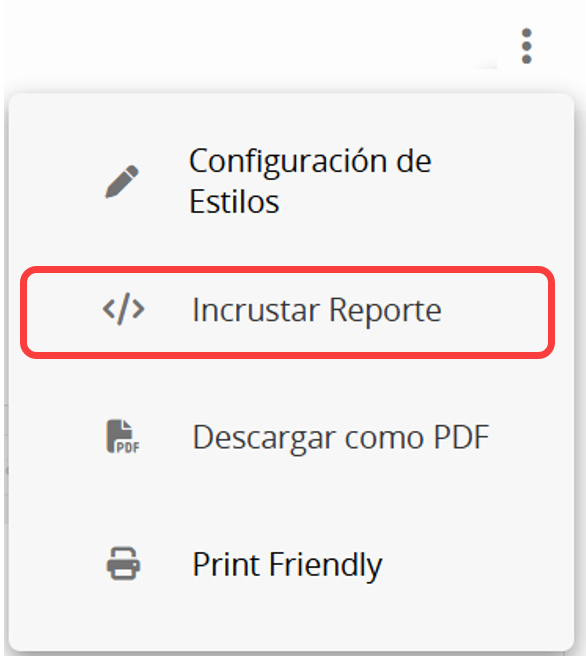Click the "Estilos" text line

(234, 202)
